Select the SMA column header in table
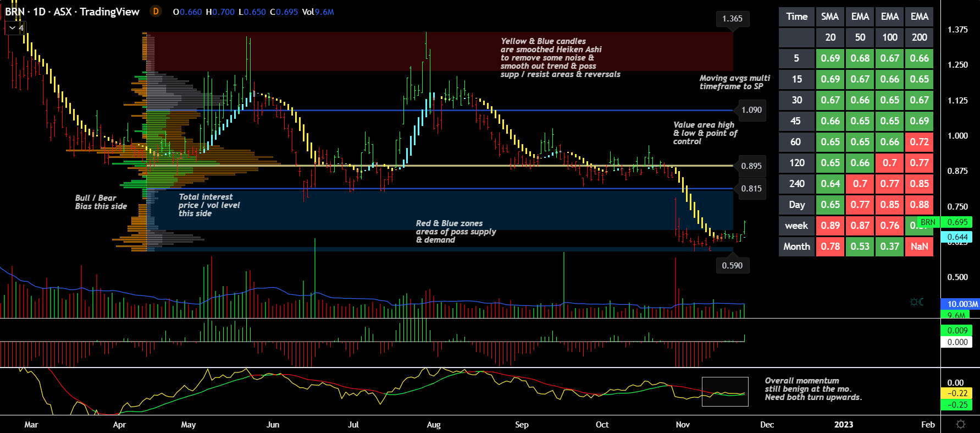This screenshot has height=433, width=980. (x=830, y=17)
